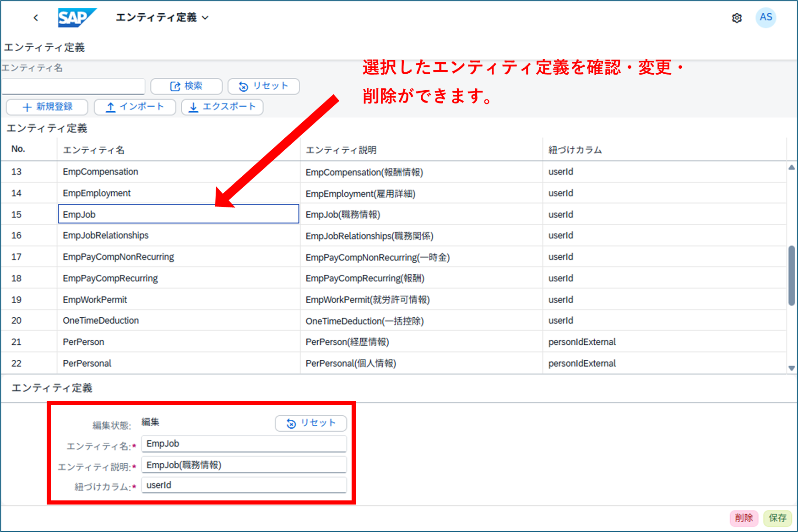Select the PerPerson row in table
Image resolution: width=798 pixels, height=532 pixels.
click(x=84, y=342)
